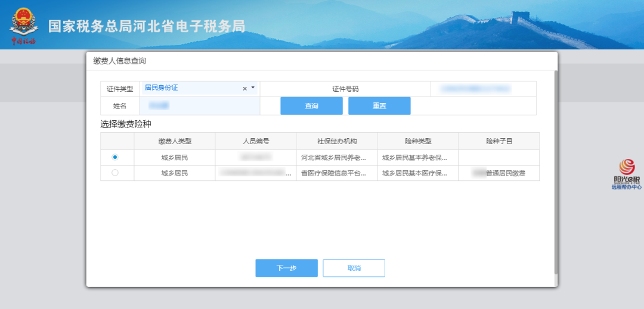Select the medical insurance radio button
Viewport: 644px width, 309px height.
coord(115,173)
